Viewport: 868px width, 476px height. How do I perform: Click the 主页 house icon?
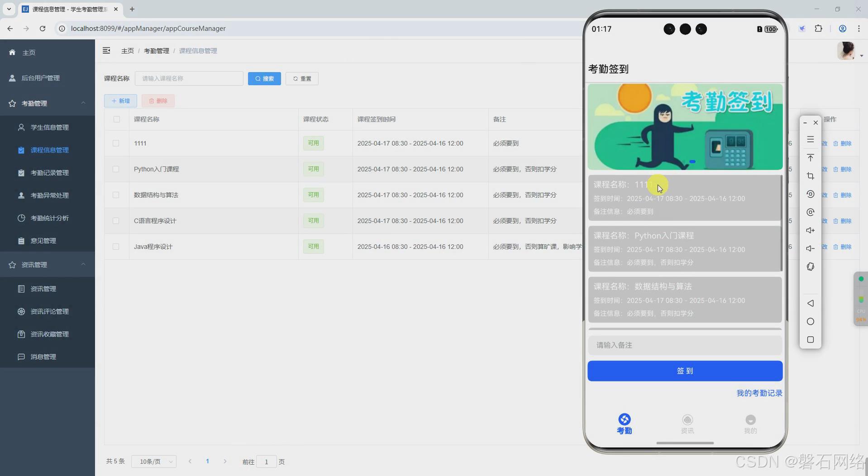pos(12,52)
